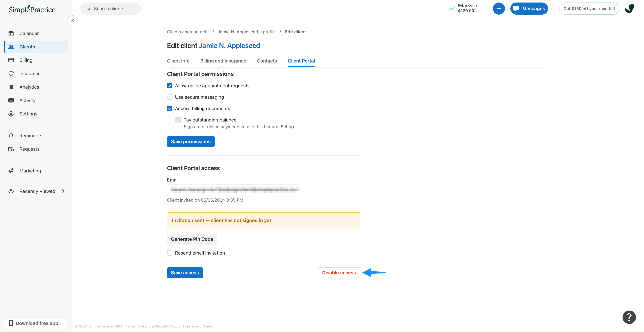This screenshot has height=332, width=644.
Task: Click the plus button to create new
Action: pyautogui.click(x=499, y=8)
